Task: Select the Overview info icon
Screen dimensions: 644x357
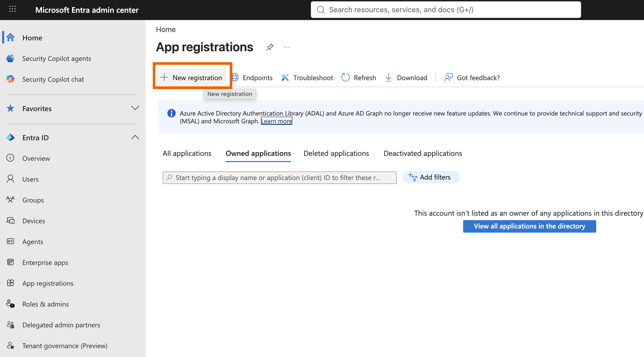Action: click(10, 158)
